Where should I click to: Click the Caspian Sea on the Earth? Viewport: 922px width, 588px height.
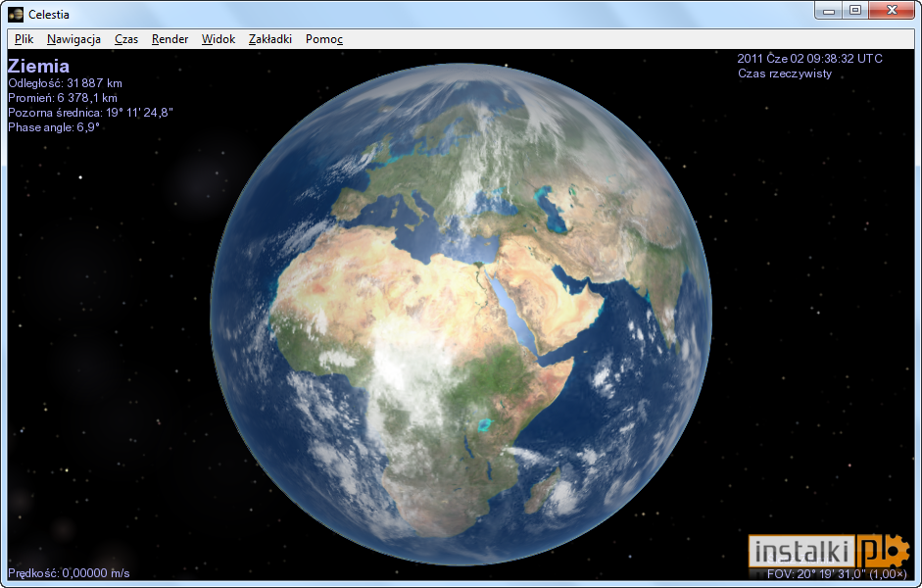click(552, 209)
